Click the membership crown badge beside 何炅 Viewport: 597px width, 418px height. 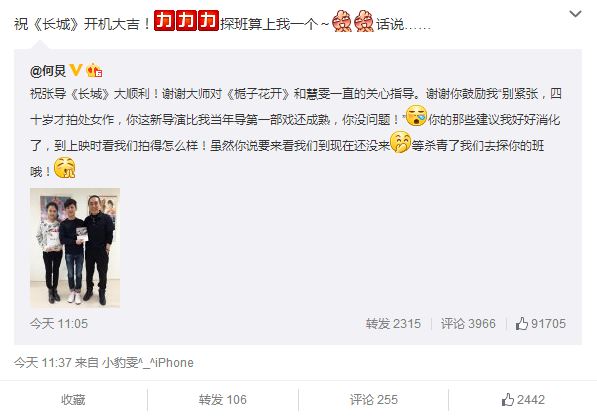(x=94, y=70)
